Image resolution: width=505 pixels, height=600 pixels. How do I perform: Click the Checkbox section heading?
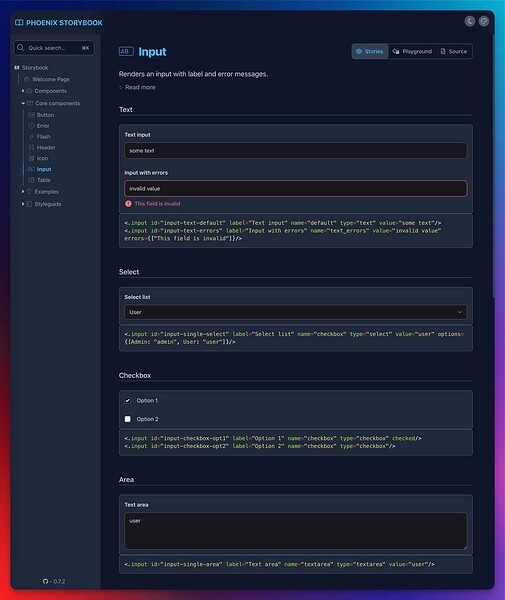(x=135, y=375)
